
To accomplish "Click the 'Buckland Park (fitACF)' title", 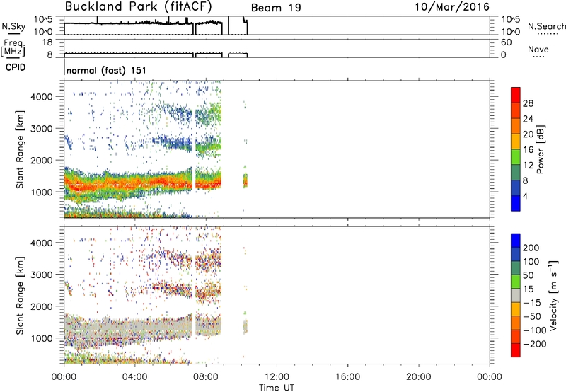I will (138, 7).
